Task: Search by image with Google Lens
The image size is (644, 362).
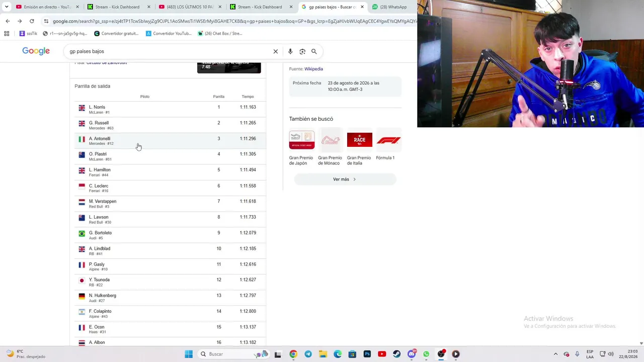Action: click(x=302, y=51)
